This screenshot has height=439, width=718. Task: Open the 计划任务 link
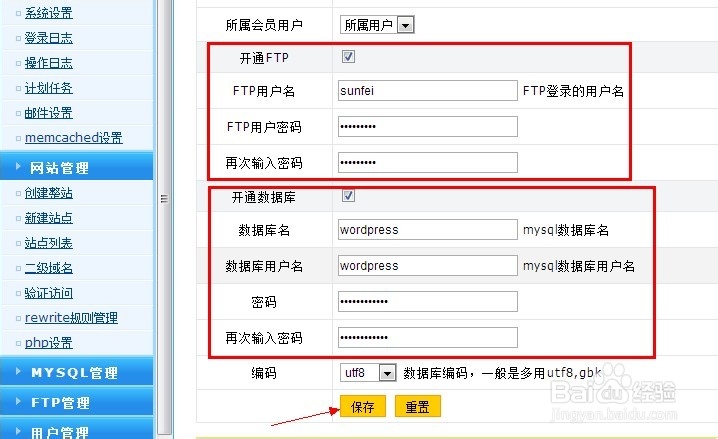49,88
